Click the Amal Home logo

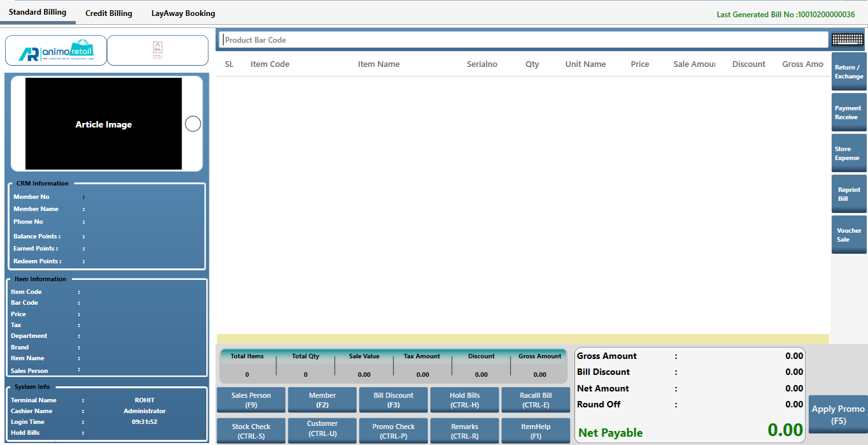pos(158,50)
